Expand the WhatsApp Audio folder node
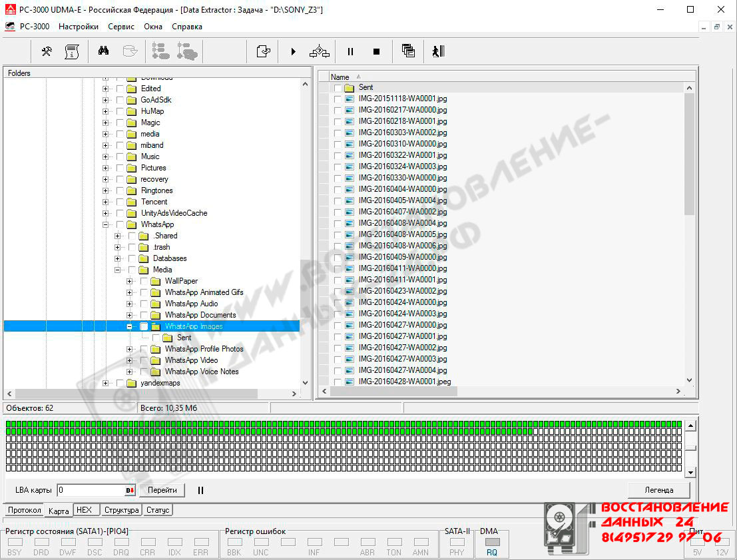Screen dimensions: 737x560 (129, 304)
